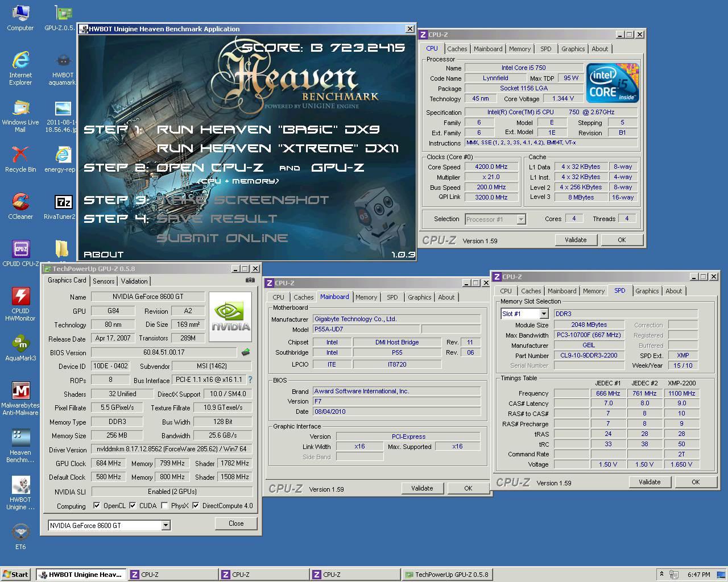Click GPU-Z in Heaven step 2
Screen dimensions: 728x582
point(338,168)
